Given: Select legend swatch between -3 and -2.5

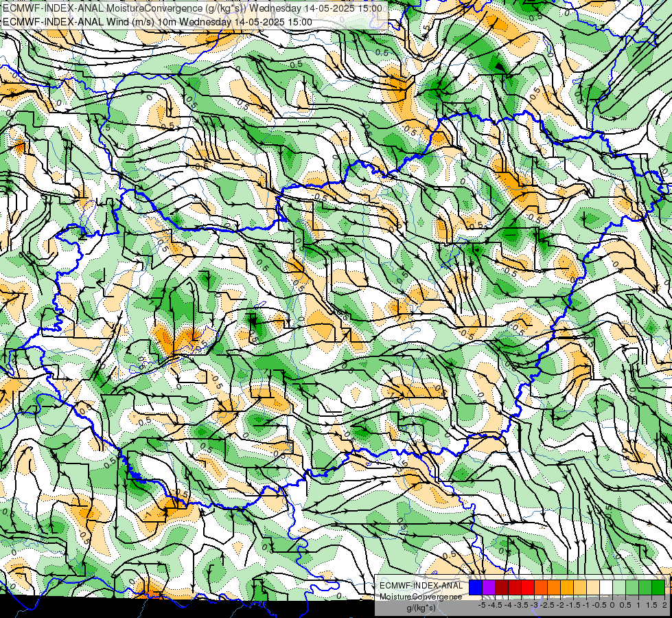Looking at the screenshot, I should 541,587.
